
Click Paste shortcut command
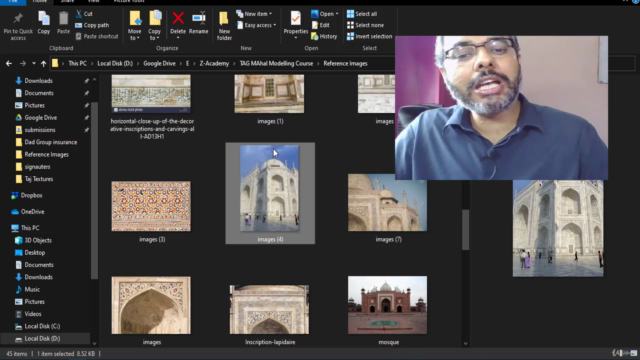pos(97,36)
